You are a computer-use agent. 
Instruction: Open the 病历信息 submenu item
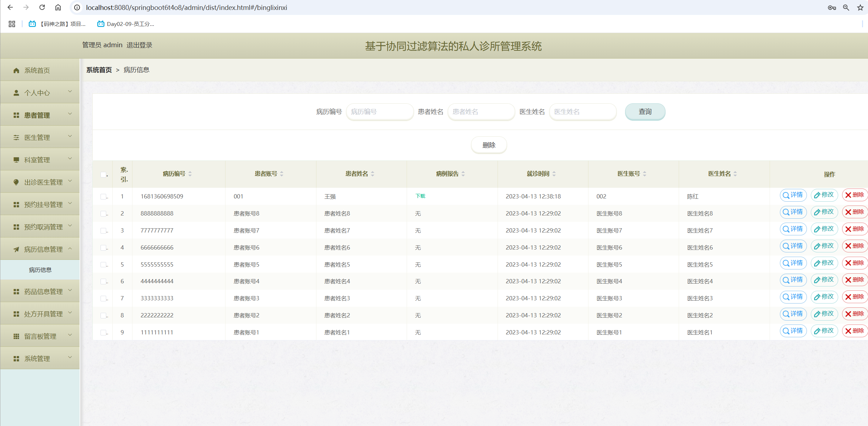[40, 270]
